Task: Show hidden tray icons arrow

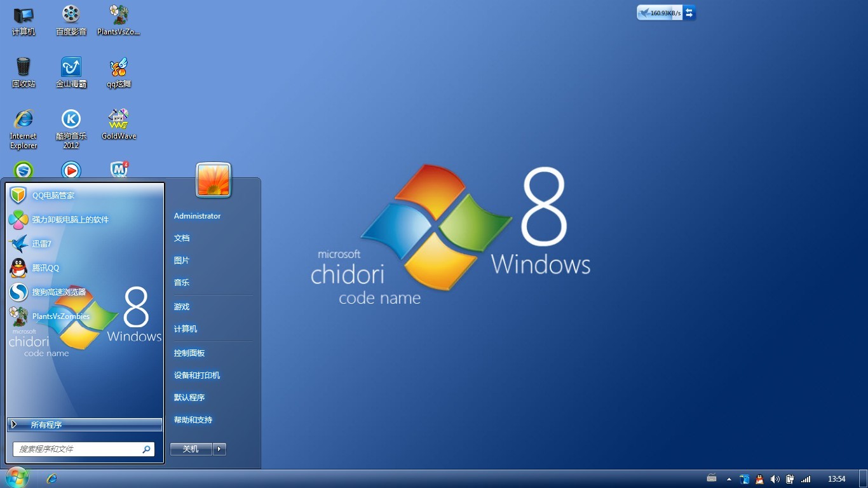Action: tap(729, 479)
